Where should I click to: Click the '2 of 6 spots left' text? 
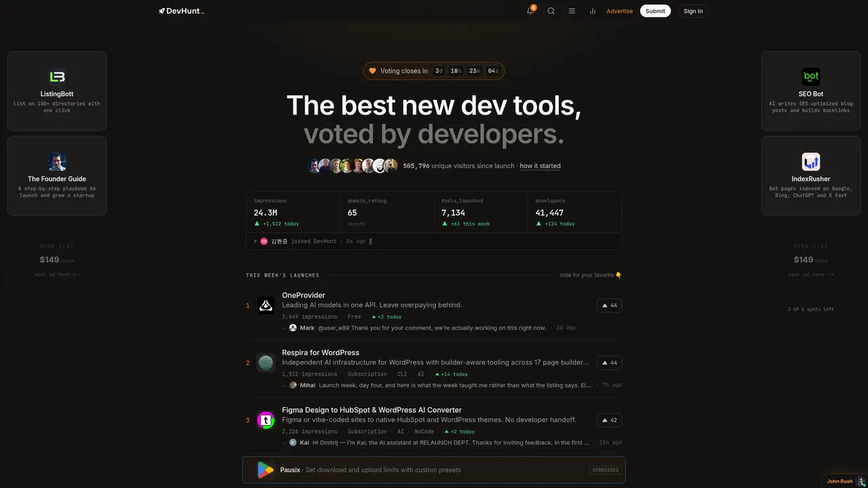(811, 309)
